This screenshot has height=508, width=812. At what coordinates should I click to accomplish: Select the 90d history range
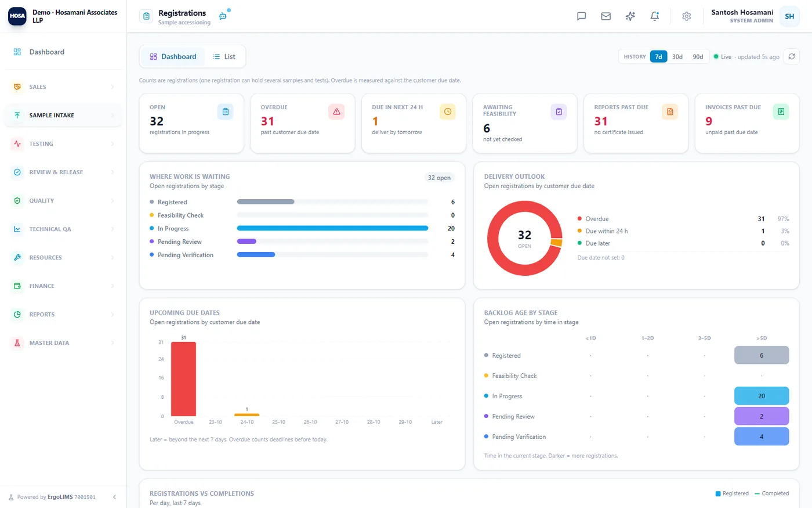coord(698,56)
